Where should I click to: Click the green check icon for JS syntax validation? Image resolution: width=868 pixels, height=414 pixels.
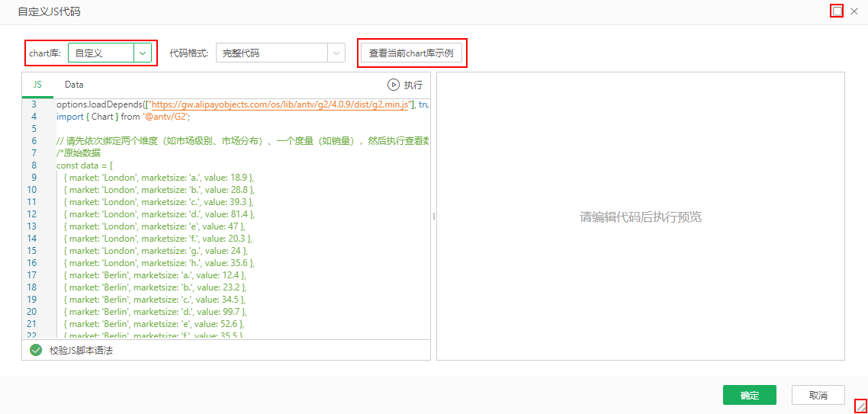pyautogui.click(x=35, y=350)
